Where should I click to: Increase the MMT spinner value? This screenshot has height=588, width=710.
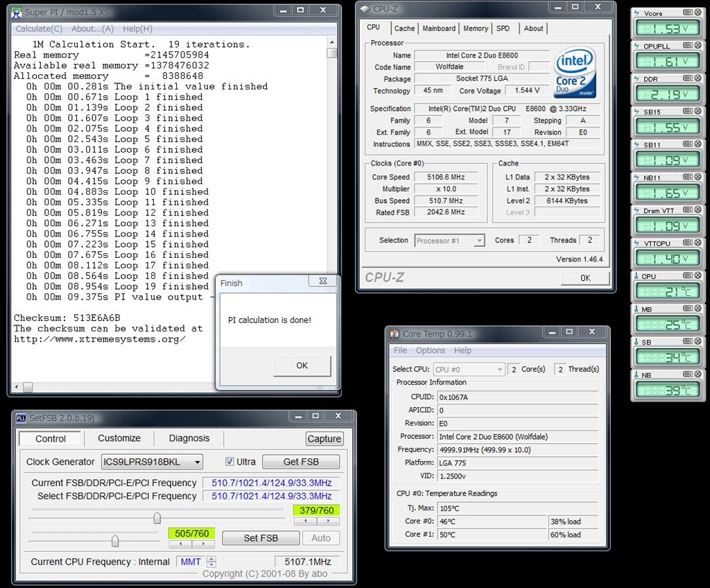(x=211, y=559)
